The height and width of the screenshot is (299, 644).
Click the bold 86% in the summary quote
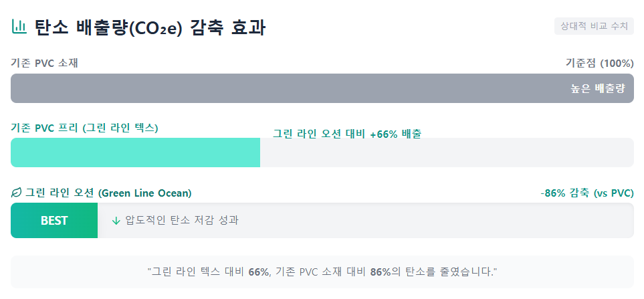381,272
